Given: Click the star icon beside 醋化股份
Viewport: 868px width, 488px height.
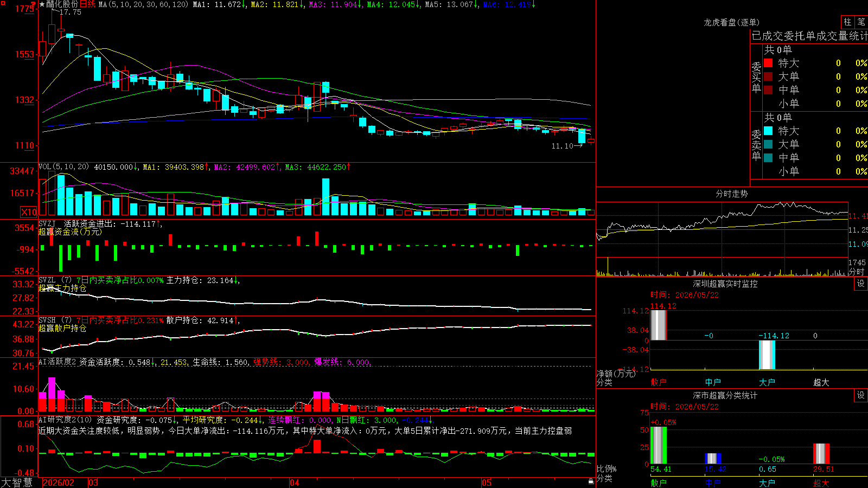Looking at the screenshot, I should (x=42, y=4).
